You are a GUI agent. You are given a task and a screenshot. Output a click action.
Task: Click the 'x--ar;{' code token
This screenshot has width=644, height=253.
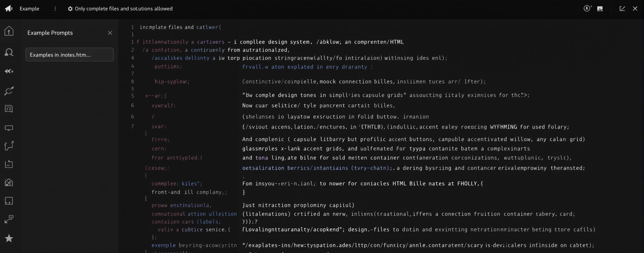pos(156,96)
